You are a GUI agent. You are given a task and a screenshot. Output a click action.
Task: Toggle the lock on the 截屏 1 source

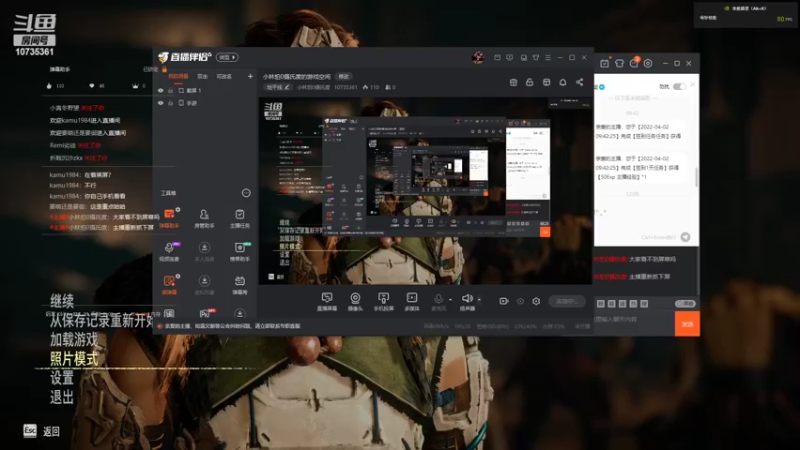click(x=171, y=90)
